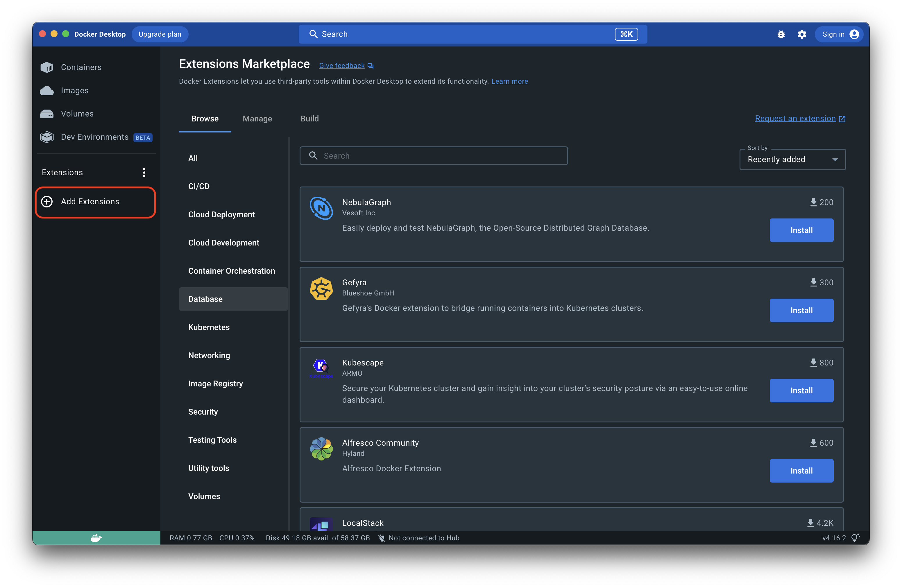Viewport: 902px width, 588px height.
Task: Switch to the Build tab
Action: 309,119
